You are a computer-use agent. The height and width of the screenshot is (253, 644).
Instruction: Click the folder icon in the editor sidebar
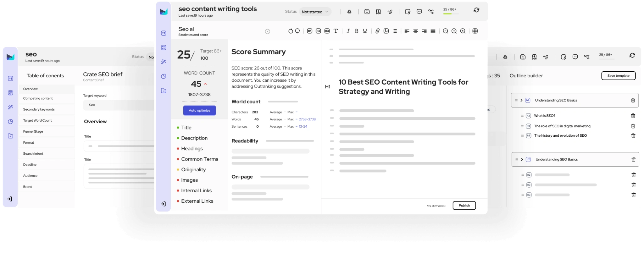pyautogui.click(x=164, y=91)
